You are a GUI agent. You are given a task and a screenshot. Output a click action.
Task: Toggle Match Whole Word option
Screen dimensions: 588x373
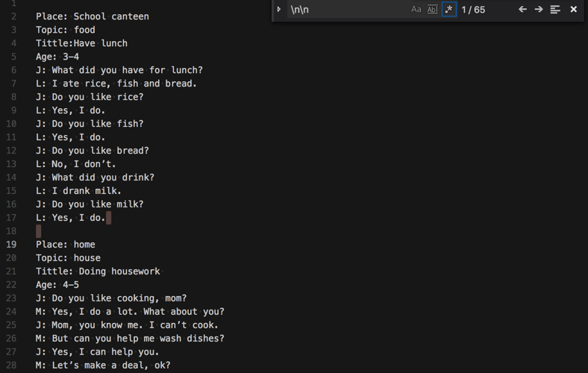point(432,10)
